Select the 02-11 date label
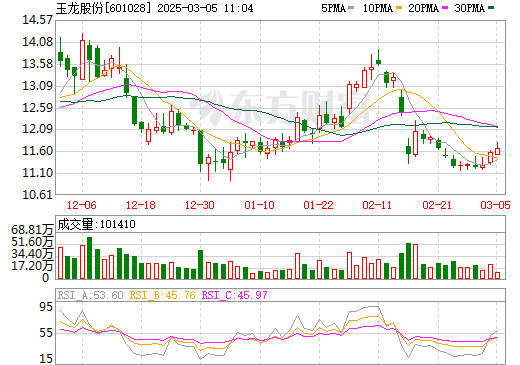 pos(377,205)
